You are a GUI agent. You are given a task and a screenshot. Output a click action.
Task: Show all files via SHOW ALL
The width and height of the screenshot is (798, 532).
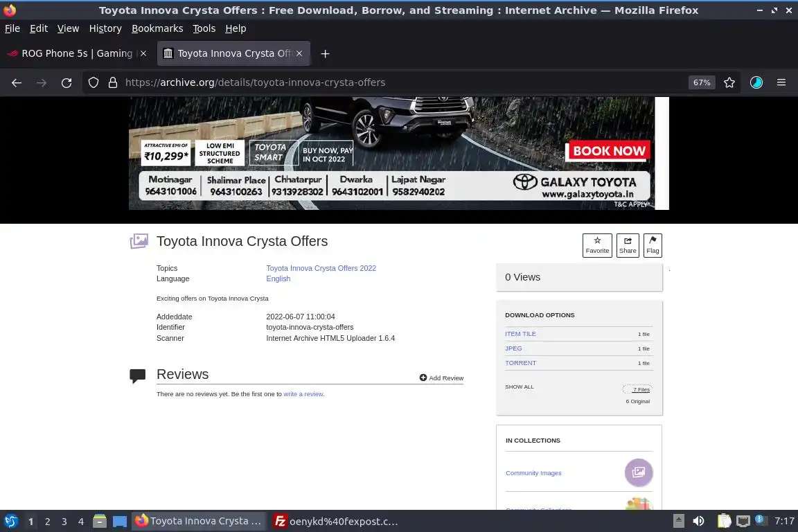519,387
